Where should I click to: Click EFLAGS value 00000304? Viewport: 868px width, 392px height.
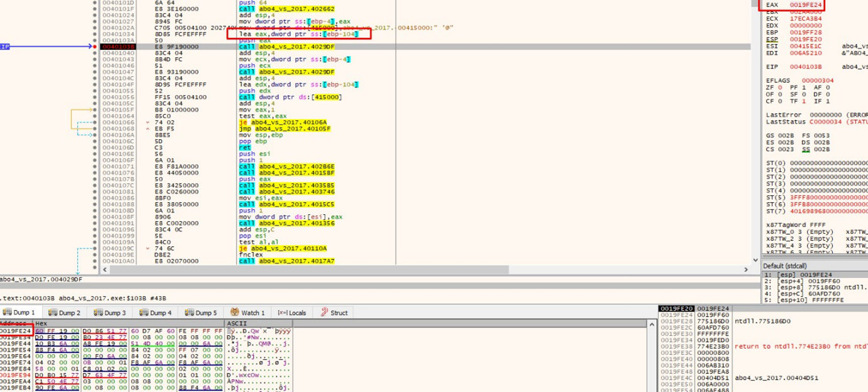pyautogui.click(x=818, y=80)
